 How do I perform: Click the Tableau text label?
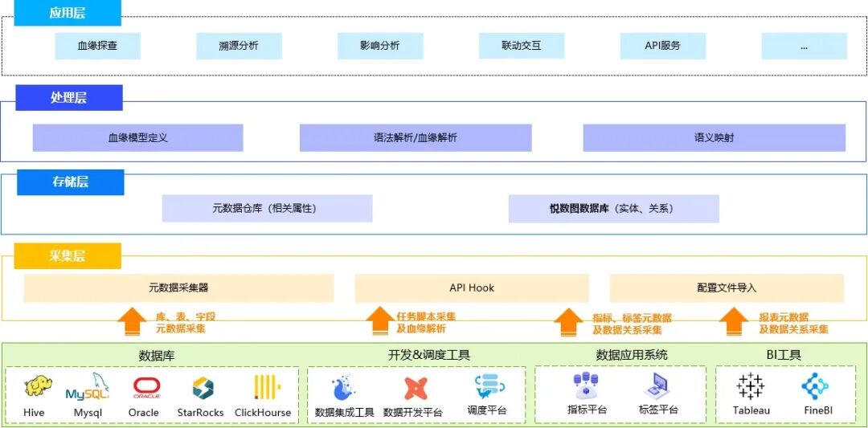[x=751, y=411]
